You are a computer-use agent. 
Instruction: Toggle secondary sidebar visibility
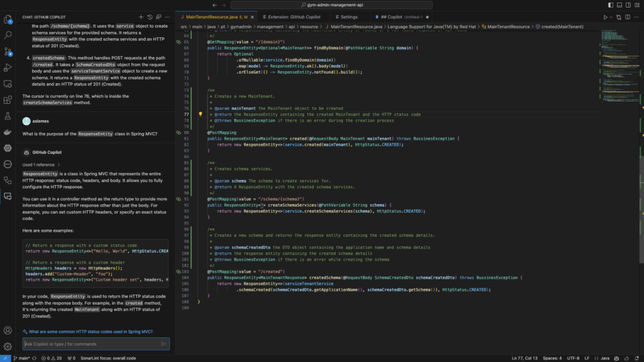[x=628, y=5]
